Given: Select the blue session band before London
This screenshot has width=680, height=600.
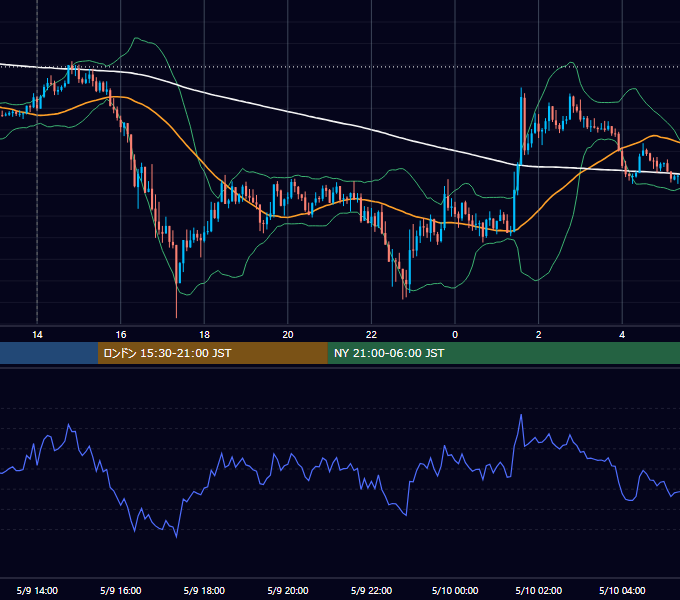Looking at the screenshot, I should pyautogui.click(x=49, y=353).
